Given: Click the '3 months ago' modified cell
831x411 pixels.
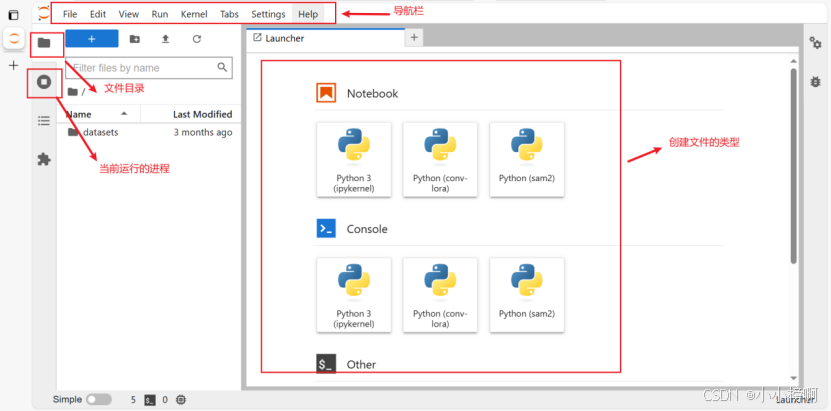Looking at the screenshot, I should pyautogui.click(x=203, y=132).
